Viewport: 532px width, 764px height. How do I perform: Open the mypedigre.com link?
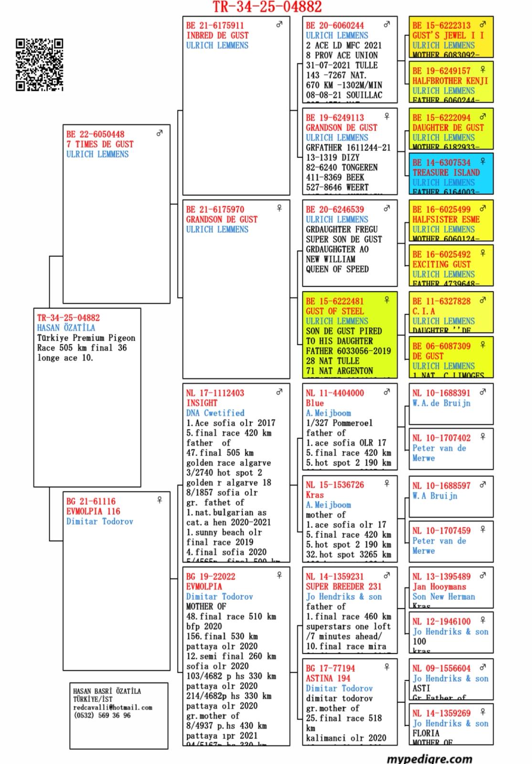pyautogui.click(x=429, y=758)
